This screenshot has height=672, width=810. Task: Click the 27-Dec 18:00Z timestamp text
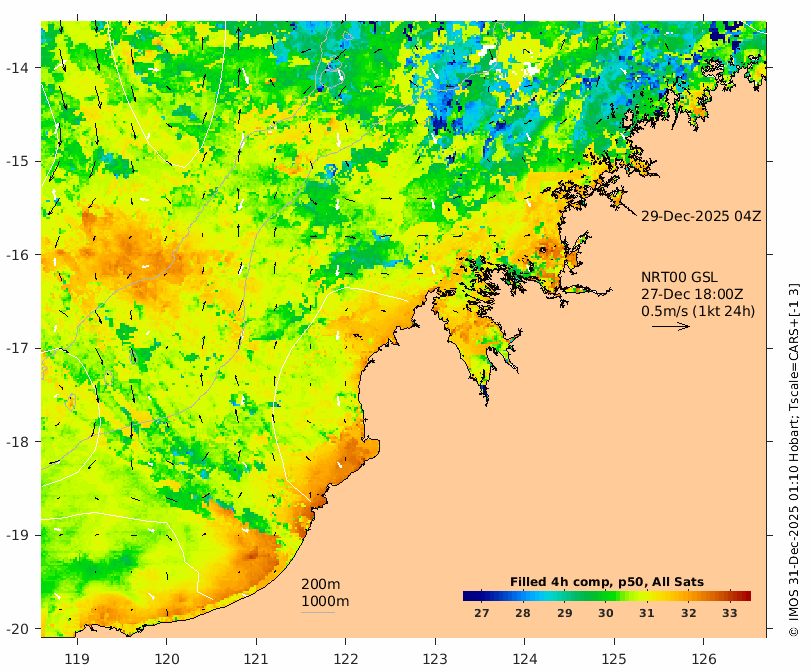tap(692, 294)
